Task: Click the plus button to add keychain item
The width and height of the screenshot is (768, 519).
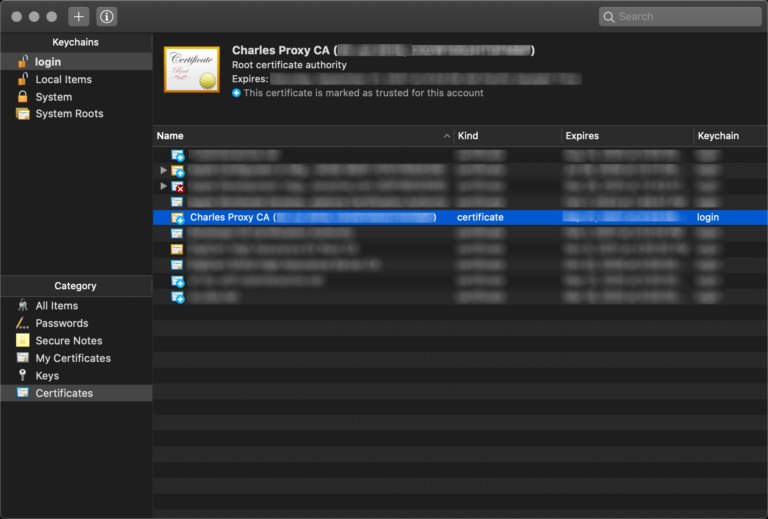Action: click(x=79, y=17)
